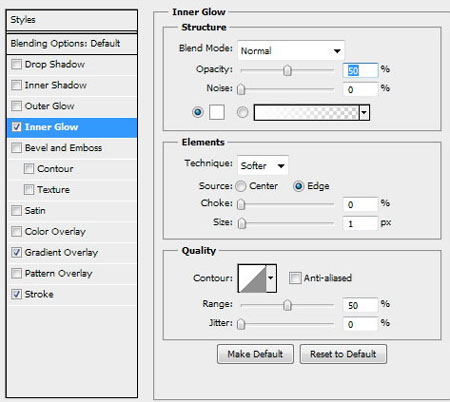The width and height of the screenshot is (450, 402).
Task: Select the Color Overlay style row
Action: [x=72, y=232]
